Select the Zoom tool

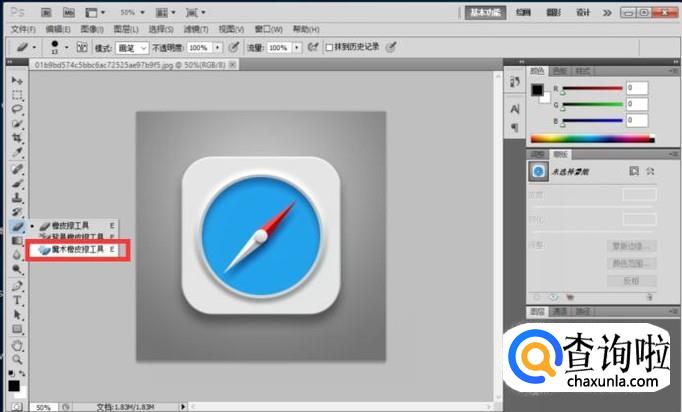tap(17, 360)
